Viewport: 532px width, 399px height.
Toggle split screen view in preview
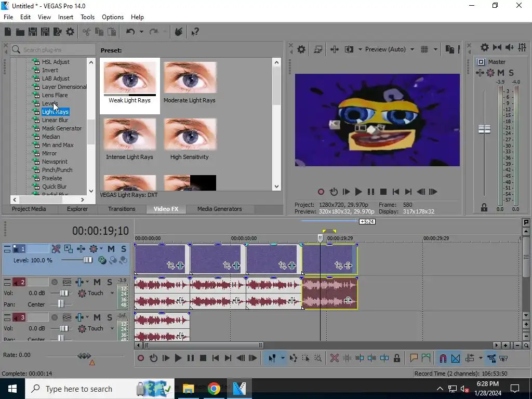349,49
